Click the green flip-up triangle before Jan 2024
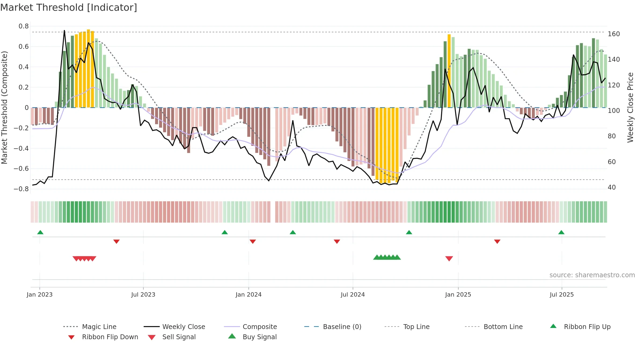Image resolution: width=644 pixels, height=362 pixels. (225, 232)
